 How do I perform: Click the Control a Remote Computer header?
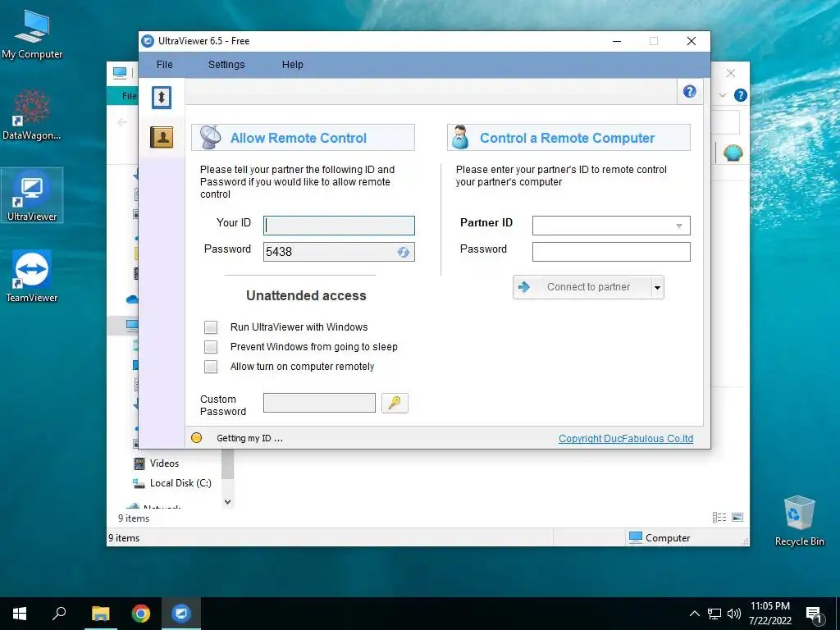click(x=568, y=138)
